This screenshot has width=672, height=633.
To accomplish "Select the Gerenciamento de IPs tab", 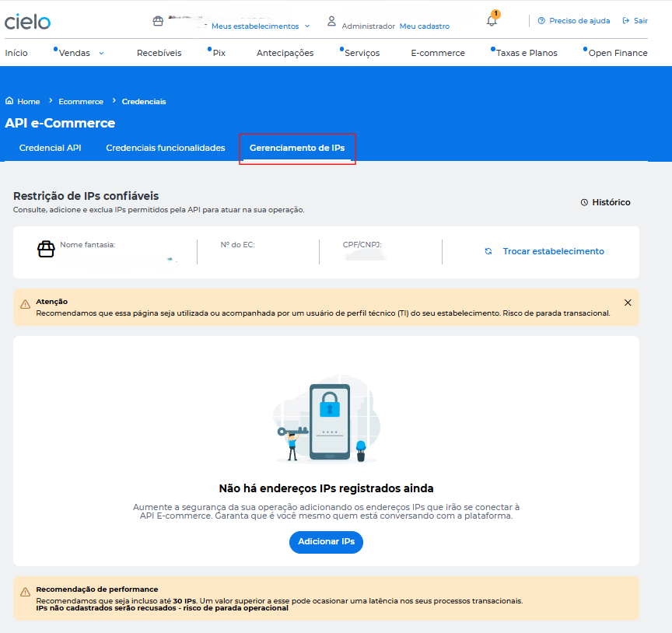I will pos(297,148).
